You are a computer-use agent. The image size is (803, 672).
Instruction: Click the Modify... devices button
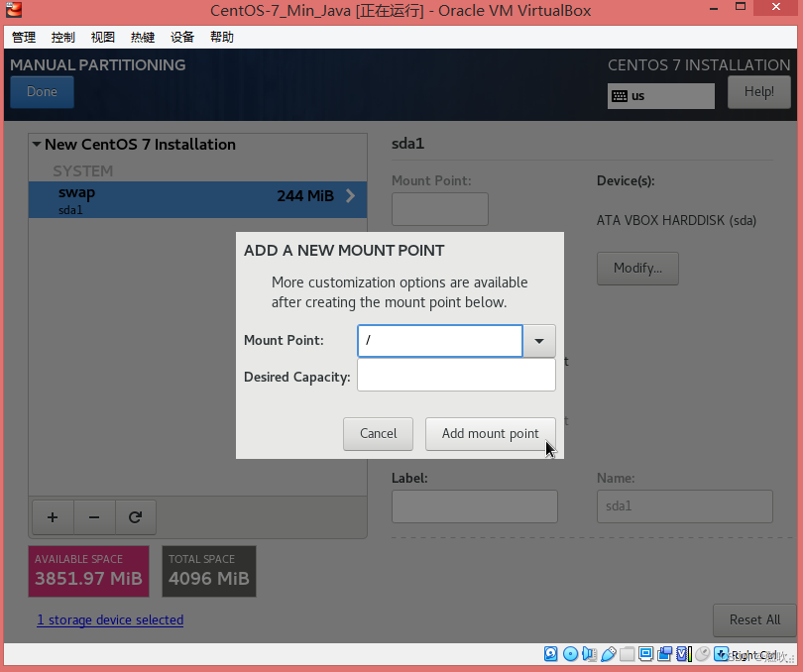(x=637, y=269)
